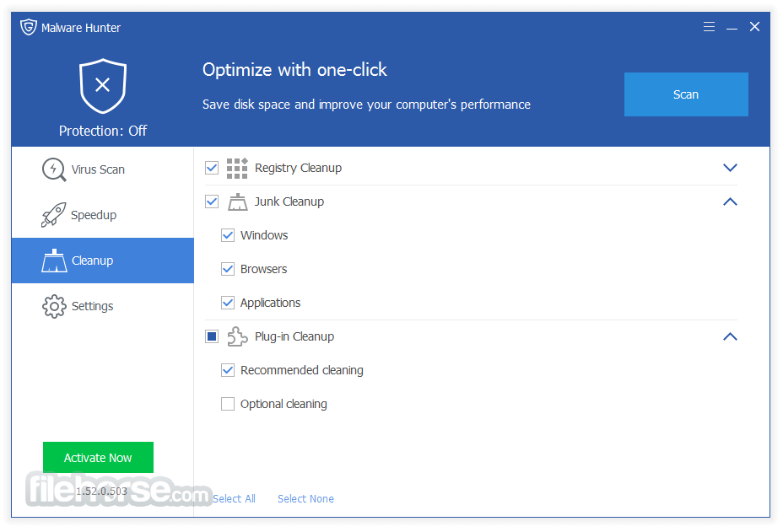Enable the Optional cleaning checkbox
The image size is (783, 532).
click(228, 404)
